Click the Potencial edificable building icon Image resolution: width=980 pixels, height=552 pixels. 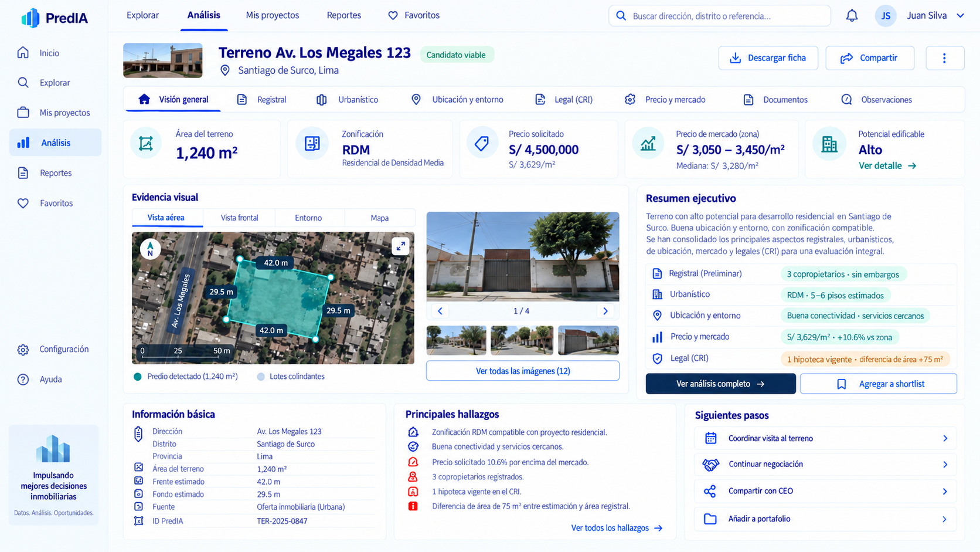click(829, 144)
